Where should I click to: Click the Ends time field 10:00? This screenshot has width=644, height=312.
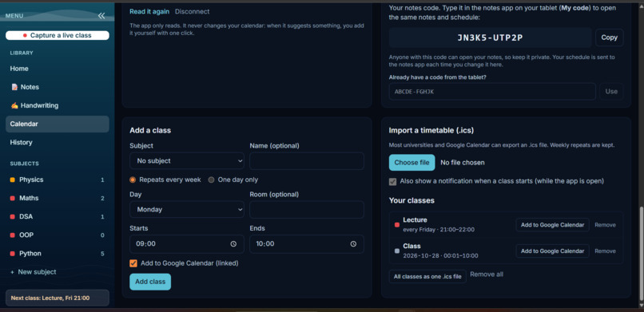(307, 244)
